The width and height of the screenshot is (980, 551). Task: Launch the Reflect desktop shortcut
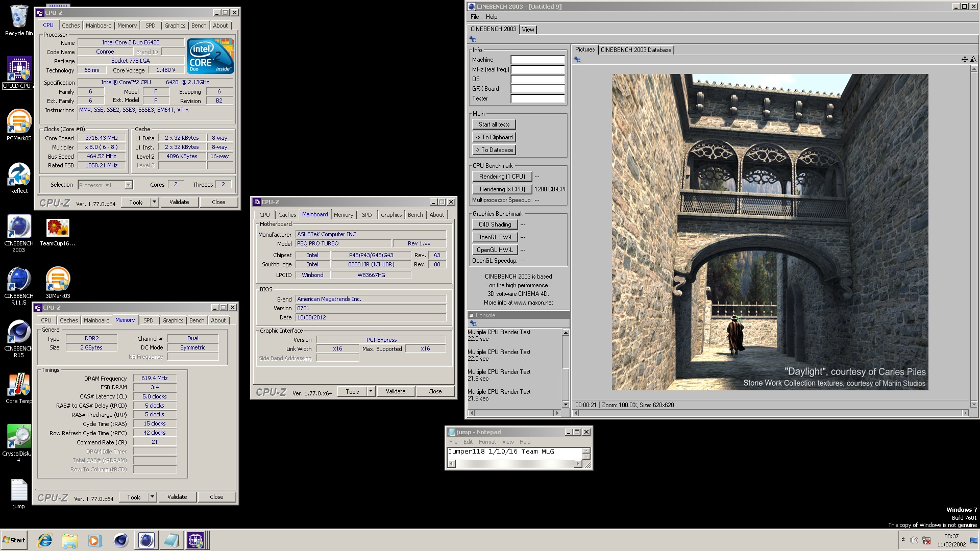coord(19,178)
